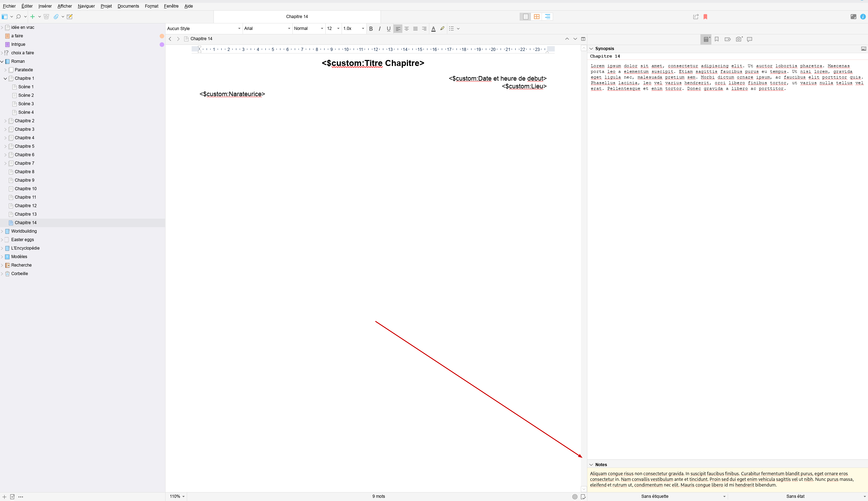Viewport: 868px width, 501px height.
Task: Toggle italic formatting
Action: click(x=380, y=28)
